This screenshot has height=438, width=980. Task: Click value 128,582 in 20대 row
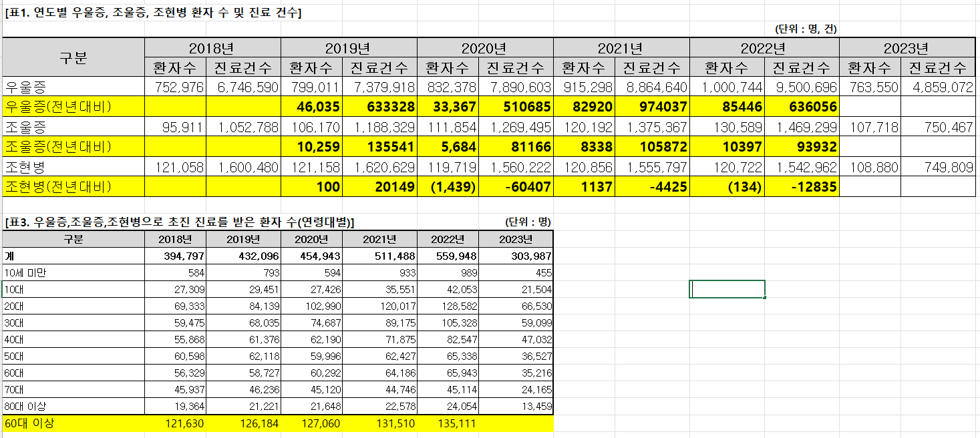click(448, 306)
